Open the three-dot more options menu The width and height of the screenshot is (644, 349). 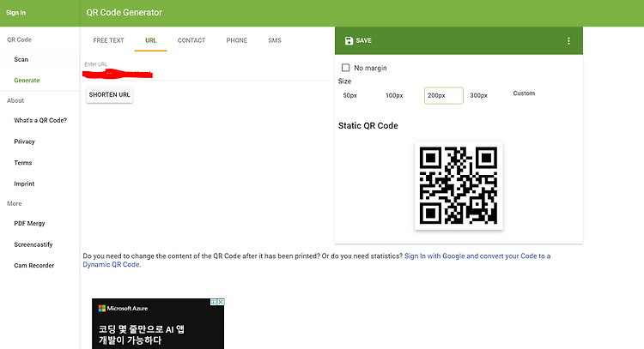(568, 40)
